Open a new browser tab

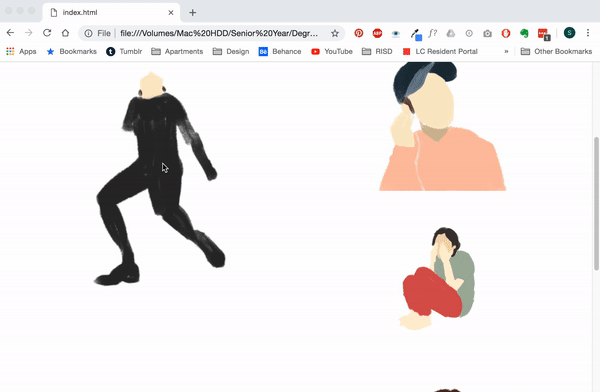(x=192, y=13)
